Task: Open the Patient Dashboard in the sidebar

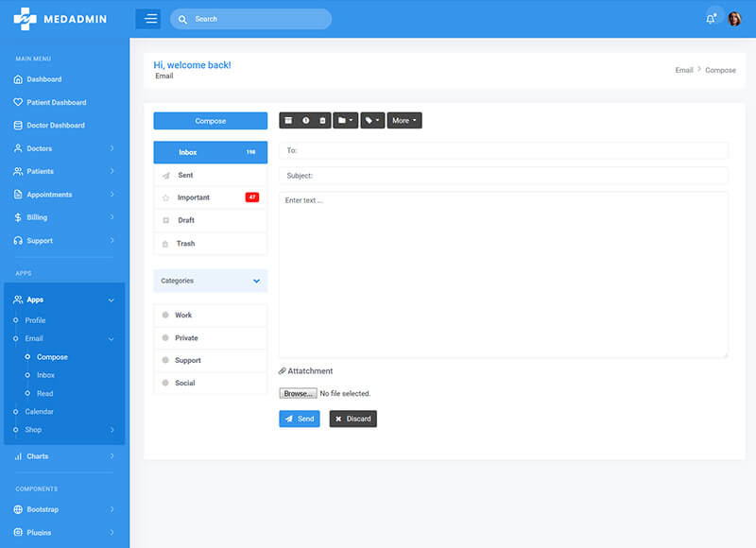Action: click(x=56, y=102)
